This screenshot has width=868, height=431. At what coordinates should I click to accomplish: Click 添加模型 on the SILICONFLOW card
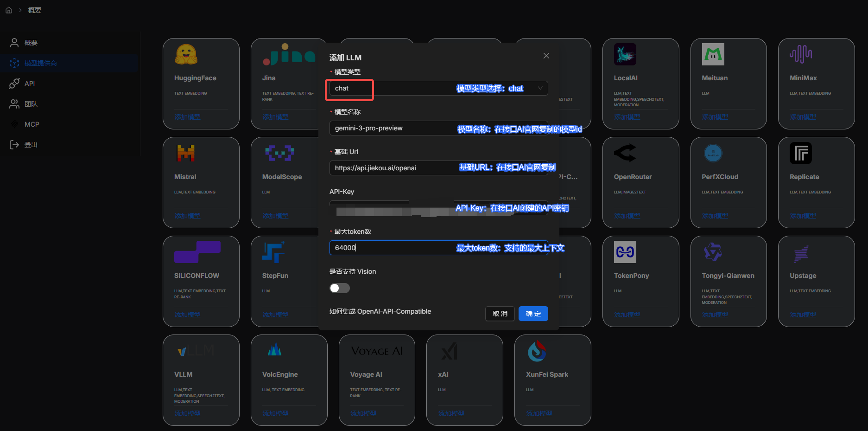(188, 315)
